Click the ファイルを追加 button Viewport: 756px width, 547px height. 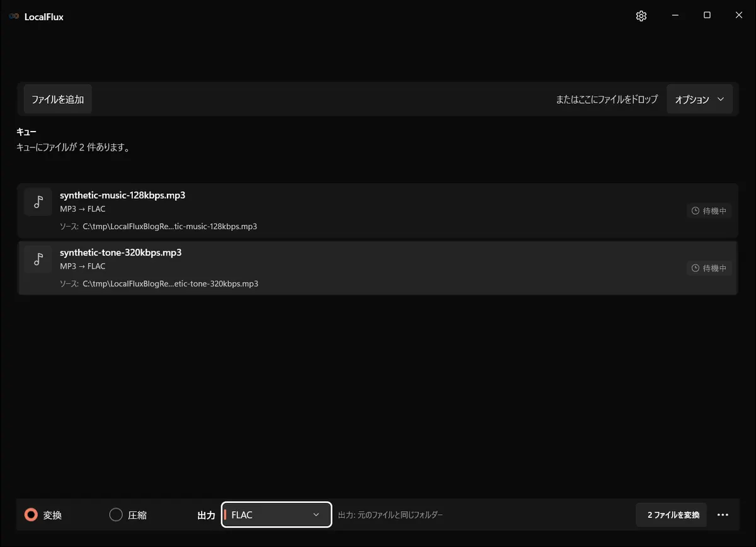58,99
